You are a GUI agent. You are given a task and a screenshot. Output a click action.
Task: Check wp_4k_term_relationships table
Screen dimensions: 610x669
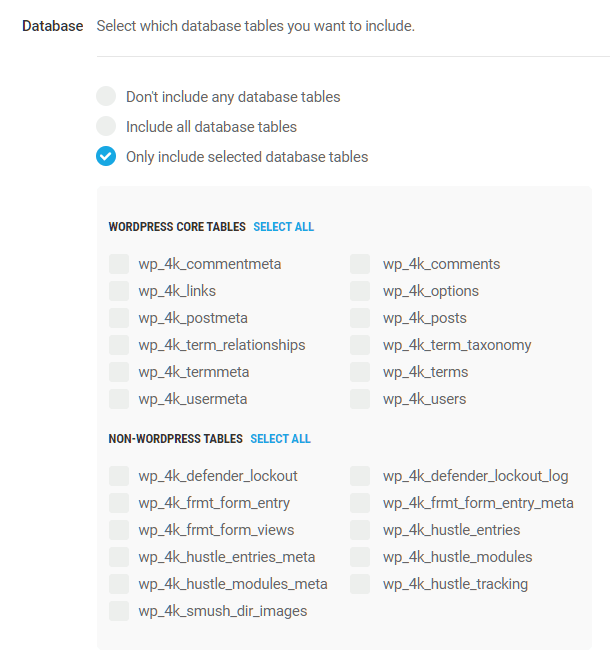pyautogui.click(x=119, y=345)
